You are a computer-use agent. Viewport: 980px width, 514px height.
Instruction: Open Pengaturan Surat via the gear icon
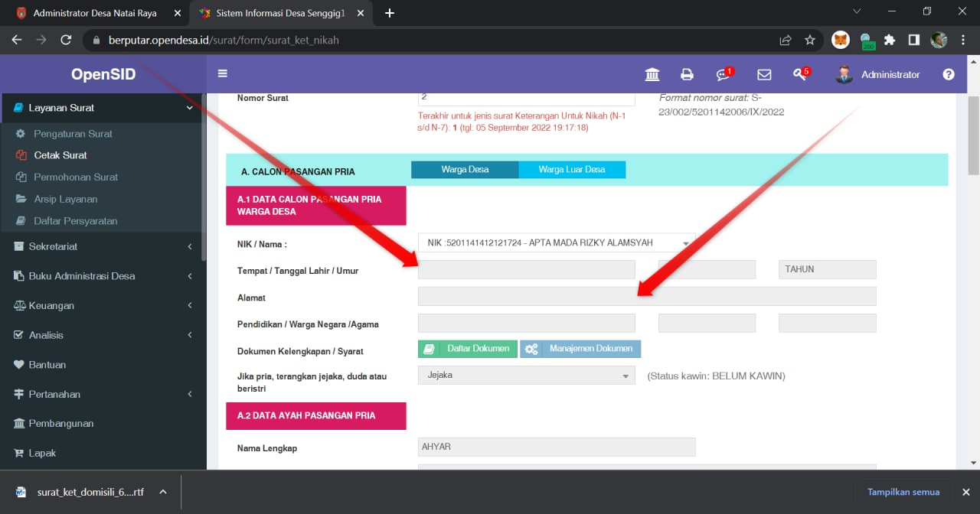(x=73, y=133)
